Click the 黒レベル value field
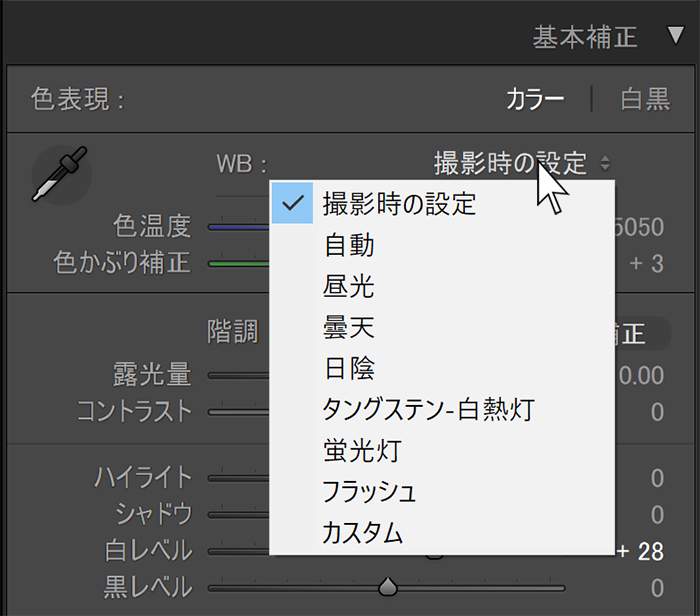This screenshot has height=616, width=700. click(x=656, y=587)
